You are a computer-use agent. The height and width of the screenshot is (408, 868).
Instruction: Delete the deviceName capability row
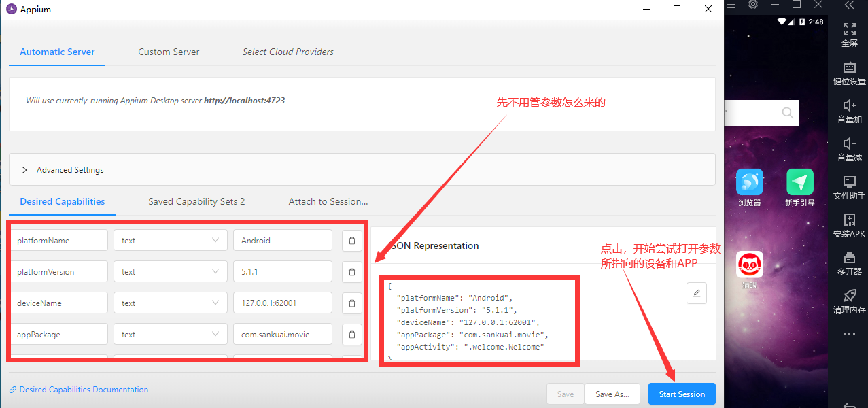(x=351, y=303)
